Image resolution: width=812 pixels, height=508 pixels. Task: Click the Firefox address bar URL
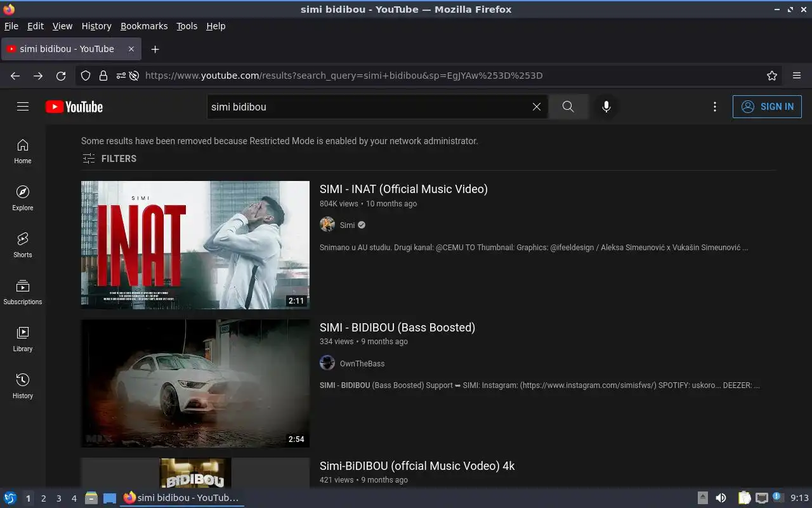coord(344,76)
